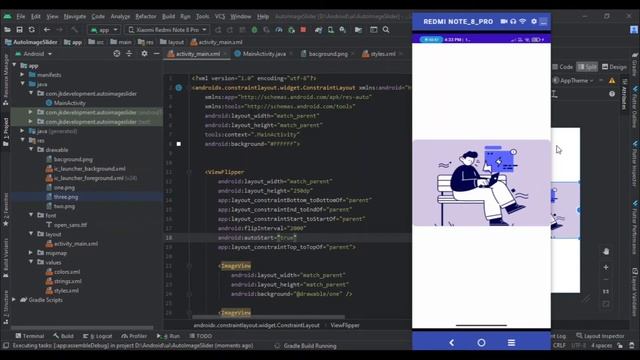640x360 pixels.
Task: Click the headphone audio icon in the Redmi mirror window
Action: click(x=513, y=21)
